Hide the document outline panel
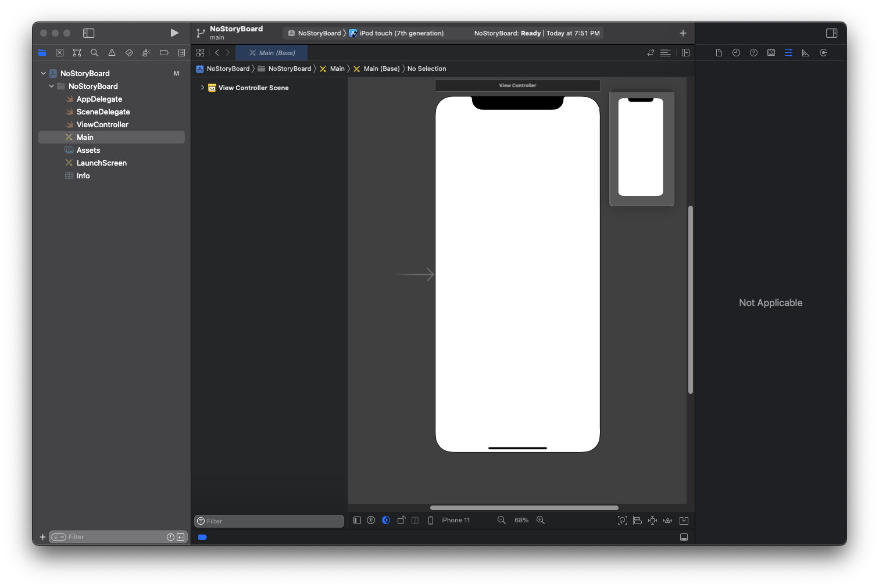The height and width of the screenshot is (588, 879). tap(357, 520)
